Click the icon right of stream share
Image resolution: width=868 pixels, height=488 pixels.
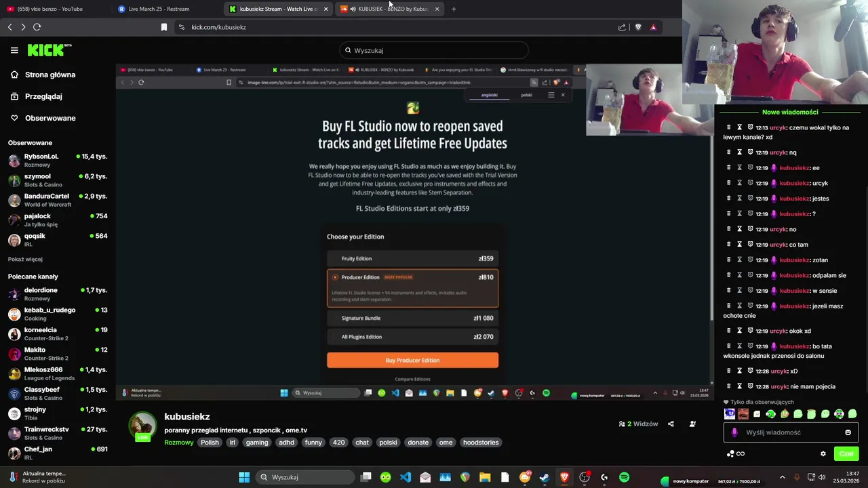692,424
